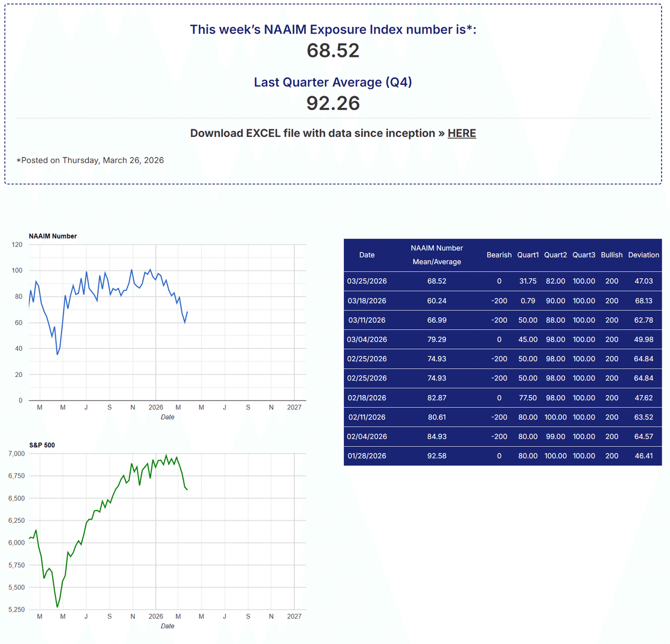Select the 03/25/2026 date cell
Screen dimensions: 670x644
(367, 281)
